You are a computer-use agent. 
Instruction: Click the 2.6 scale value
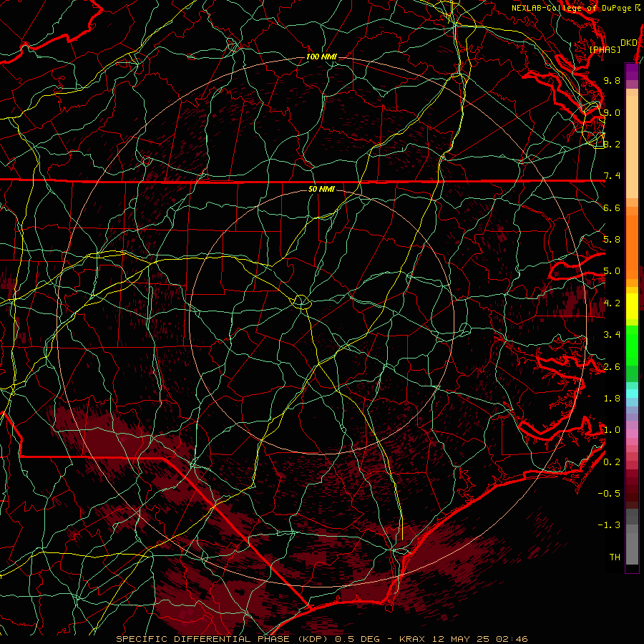(612, 367)
